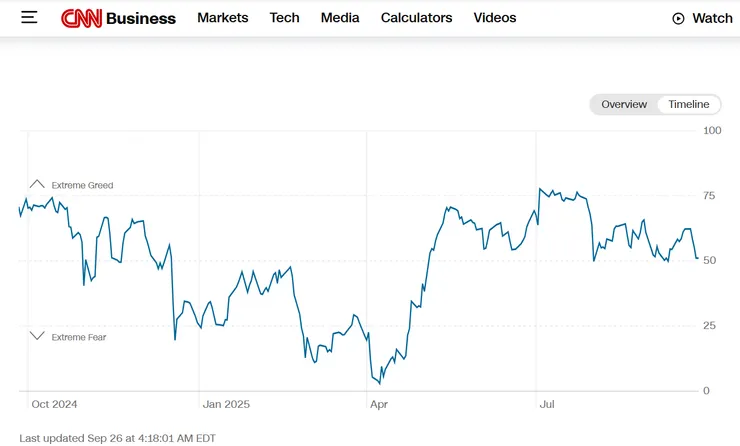Click the chart line's lowest point near April
Viewport: 740px width, 446px height.
[x=379, y=382]
